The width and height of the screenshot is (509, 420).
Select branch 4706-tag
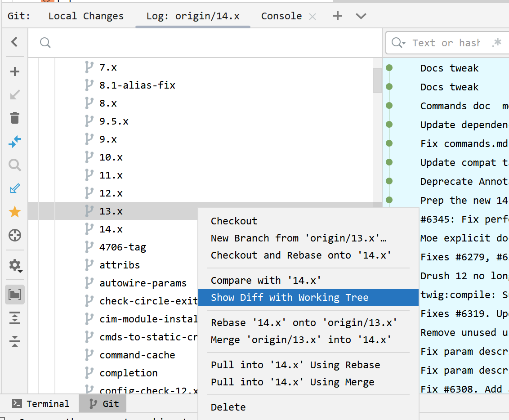pos(122,247)
